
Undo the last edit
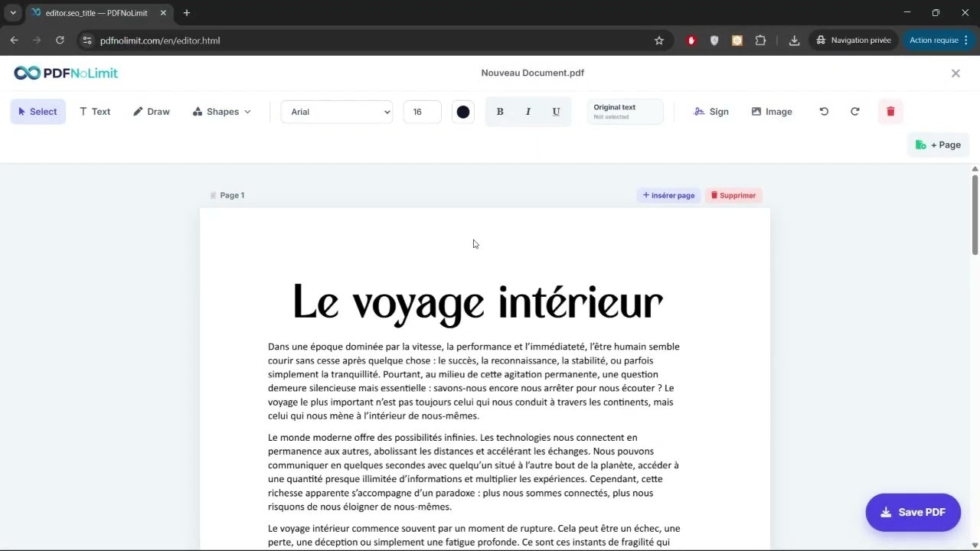pos(824,111)
